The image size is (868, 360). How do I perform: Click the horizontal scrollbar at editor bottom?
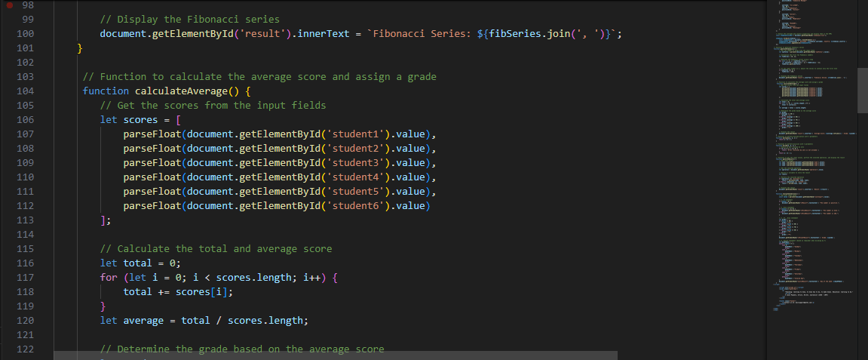(336, 355)
